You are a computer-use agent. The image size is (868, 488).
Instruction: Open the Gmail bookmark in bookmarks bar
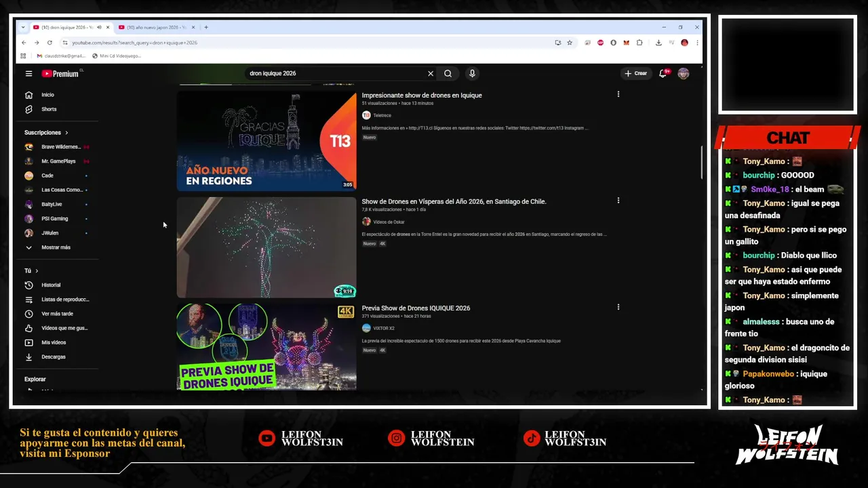(x=61, y=56)
